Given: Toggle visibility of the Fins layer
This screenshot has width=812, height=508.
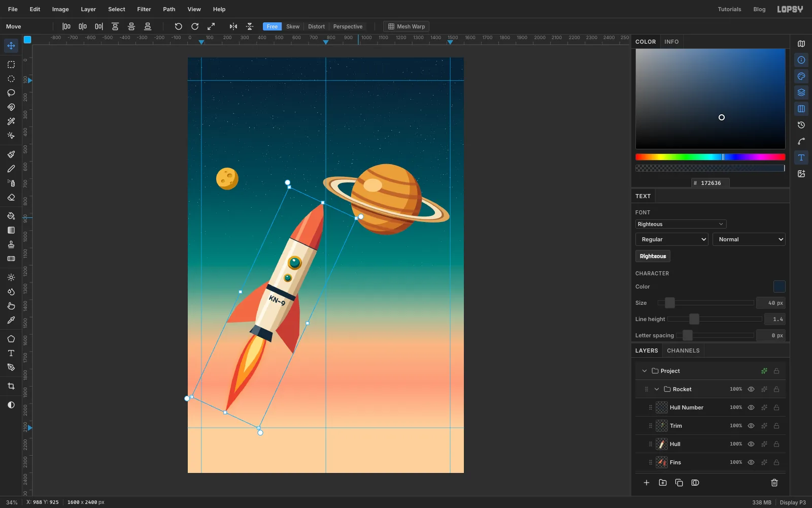Looking at the screenshot, I should point(751,462).
